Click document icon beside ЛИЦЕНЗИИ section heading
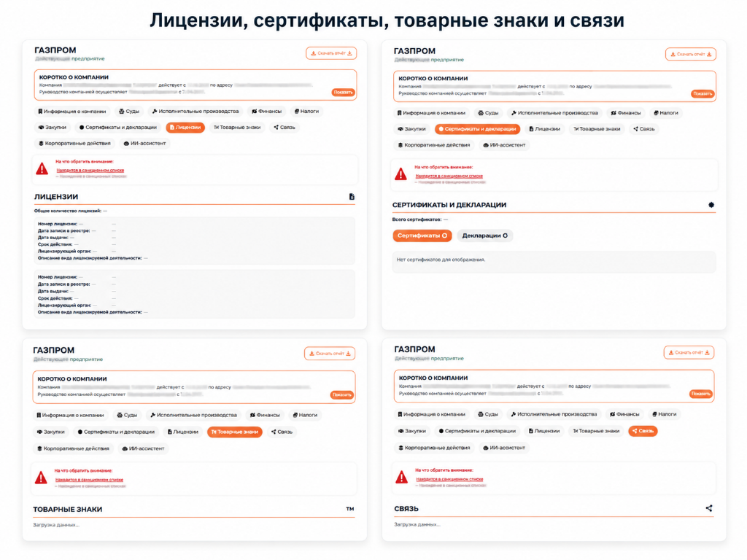The height and width of the screenshot is (560, 747). pos(352,197)
